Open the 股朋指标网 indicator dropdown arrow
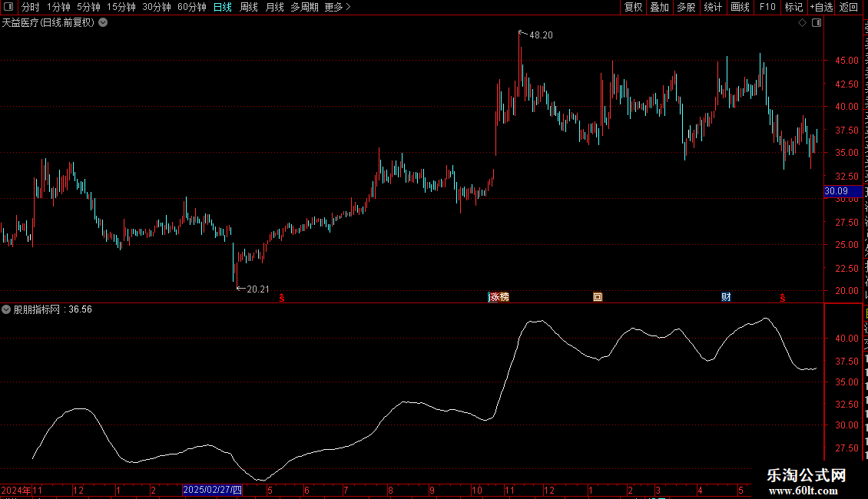This screenshot has width=868, height=499. coord(6,309)
